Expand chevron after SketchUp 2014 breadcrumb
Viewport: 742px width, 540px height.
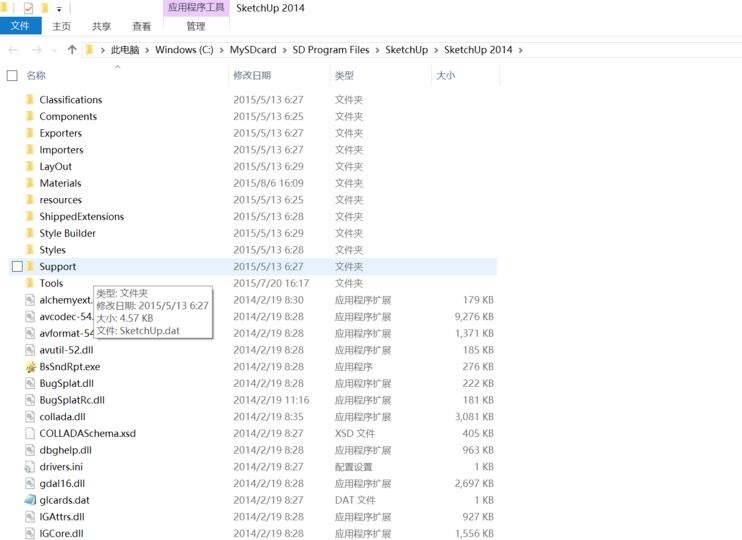click(x=521, y=50)
